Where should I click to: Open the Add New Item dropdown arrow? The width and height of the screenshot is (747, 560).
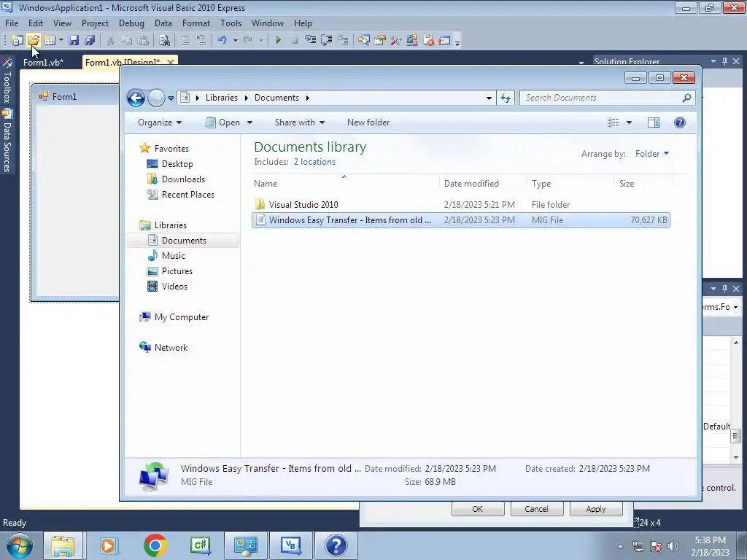coord(61,41)
